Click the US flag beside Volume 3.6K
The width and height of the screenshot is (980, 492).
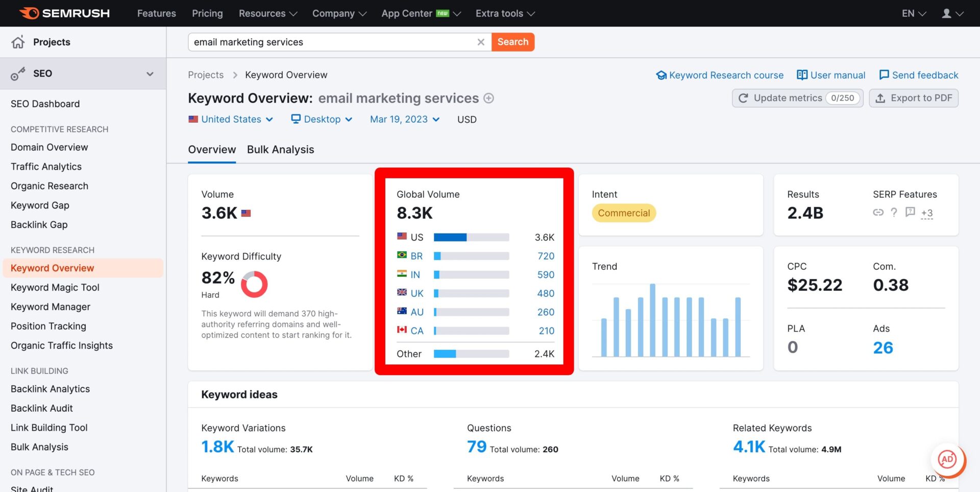coord(246,213)
